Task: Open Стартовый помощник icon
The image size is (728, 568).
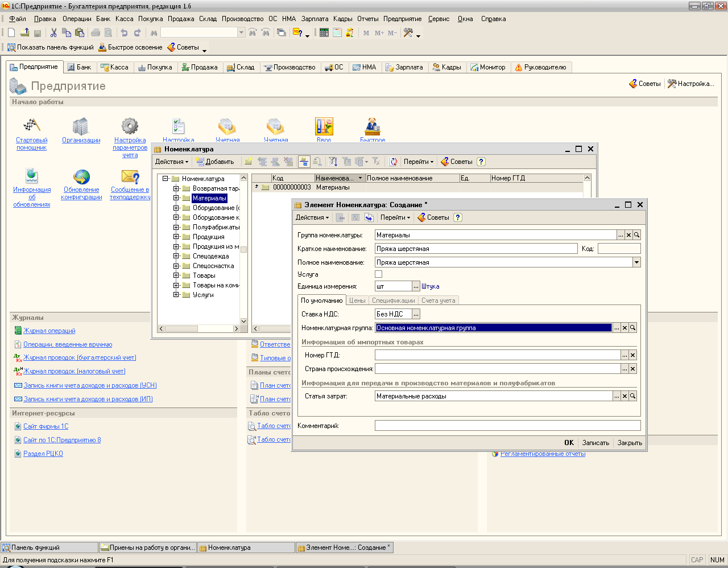Action: [x=32, y=125]
